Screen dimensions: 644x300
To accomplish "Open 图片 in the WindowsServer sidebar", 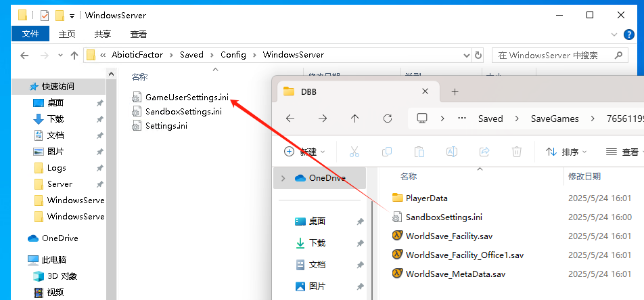I will (x=55, y=152).
